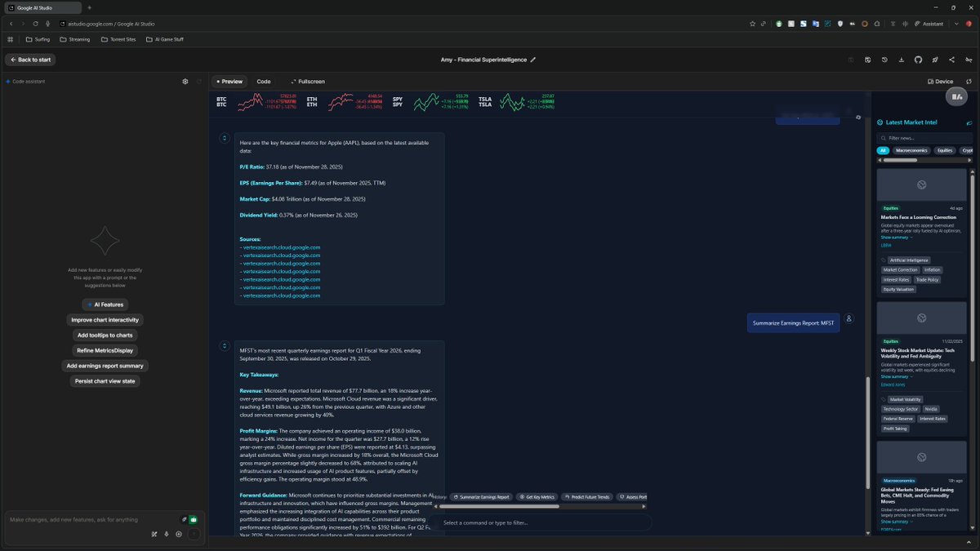Open the Device selector
Screen dimensions: 980x551
941,82
